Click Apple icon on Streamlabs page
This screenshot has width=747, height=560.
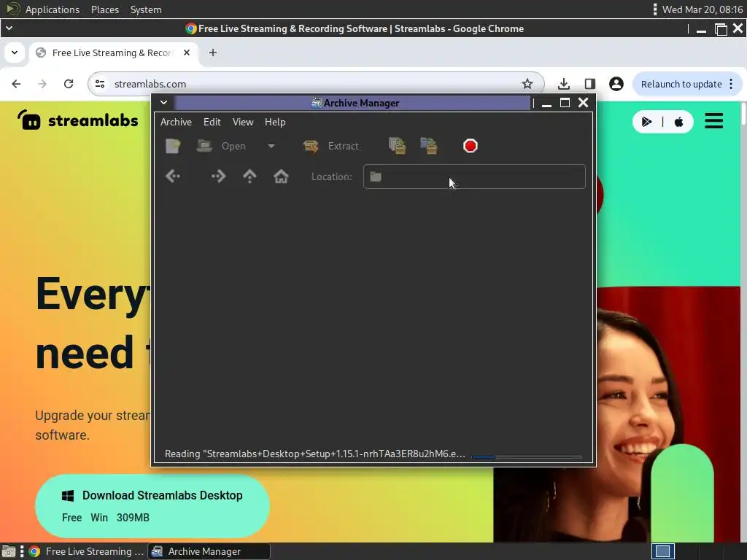pos(679,122)
